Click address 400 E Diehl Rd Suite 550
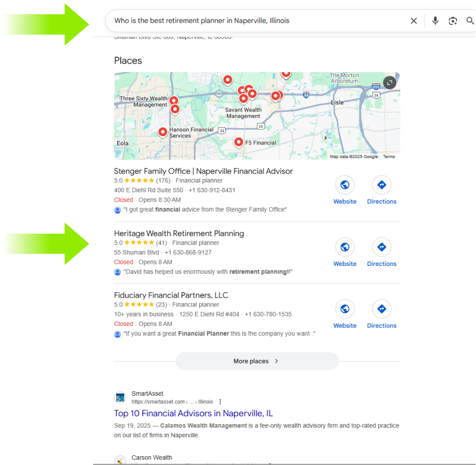The width and height of the screenshot is (476, 465). pyautogui.click(x=148, y=190)
